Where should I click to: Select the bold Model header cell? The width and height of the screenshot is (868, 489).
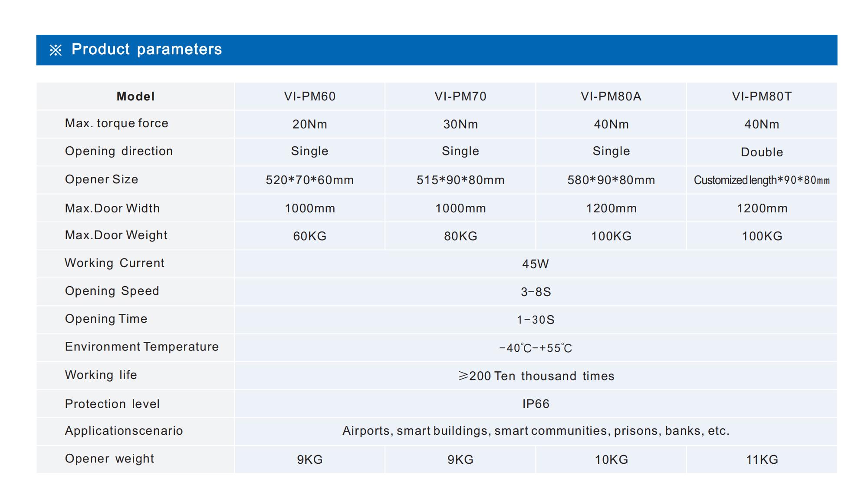pyautogui.click(x=135, y=96)
